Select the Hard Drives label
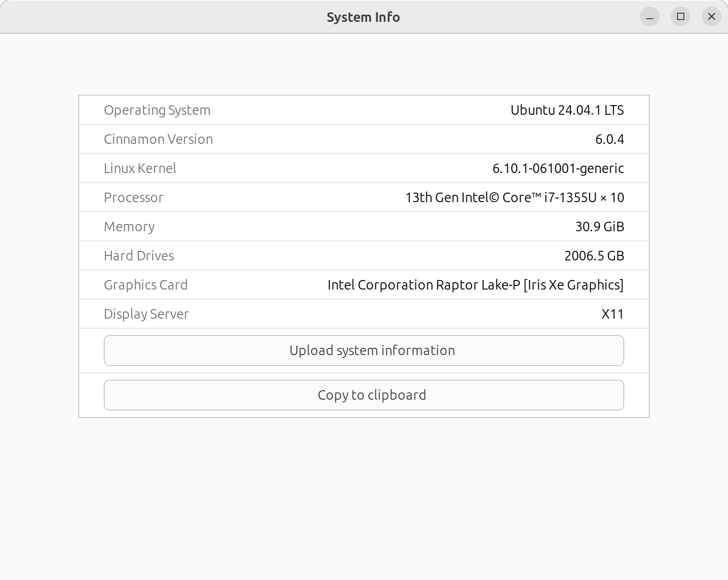Image resolution: width=728 pixels, height=580 pixels. (x=139, y=256)
